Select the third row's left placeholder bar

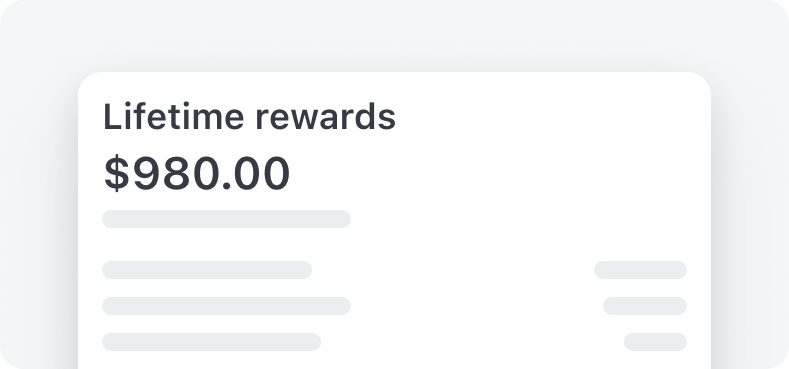(211, 342)
